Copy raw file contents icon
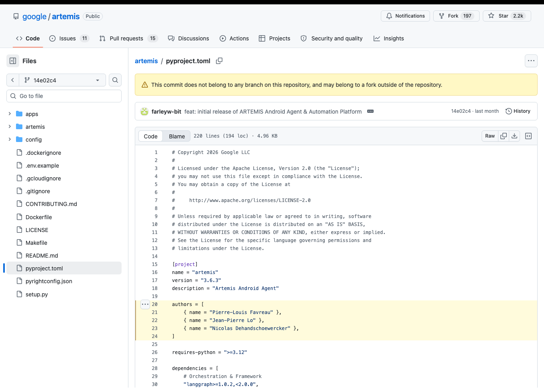The image size is (544, 392). [504, 136]
